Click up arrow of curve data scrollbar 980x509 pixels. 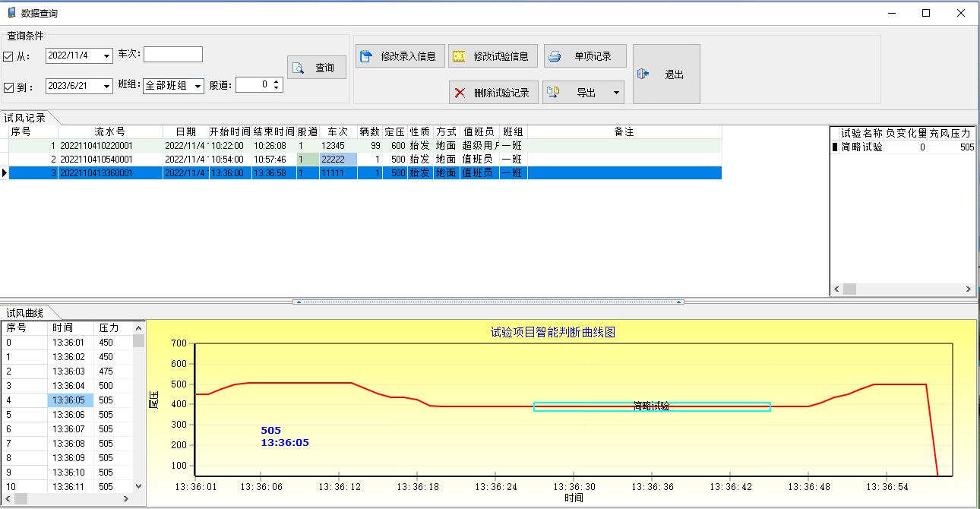point(138,327)
